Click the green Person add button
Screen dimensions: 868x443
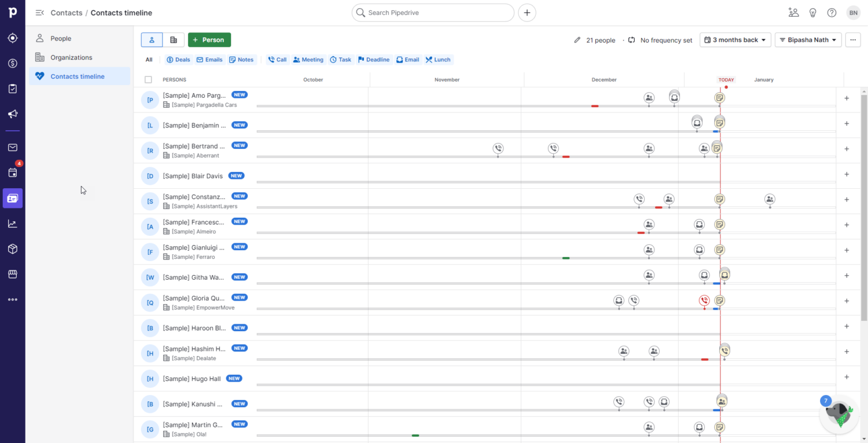[209, 40]
